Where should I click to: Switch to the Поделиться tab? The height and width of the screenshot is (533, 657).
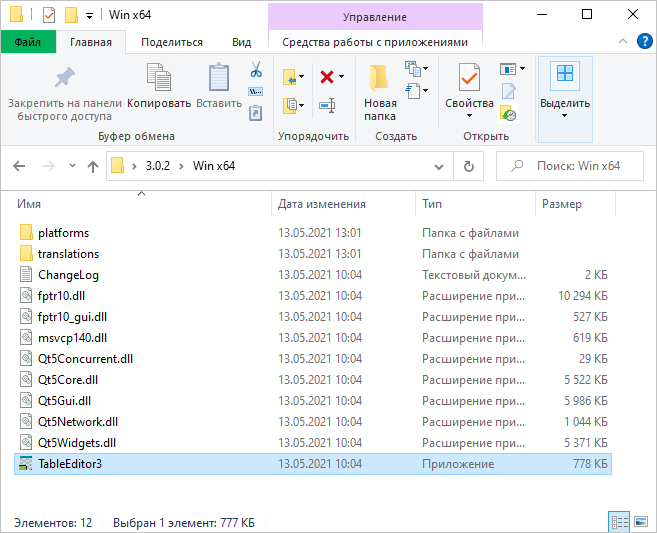tap(172, 42)
